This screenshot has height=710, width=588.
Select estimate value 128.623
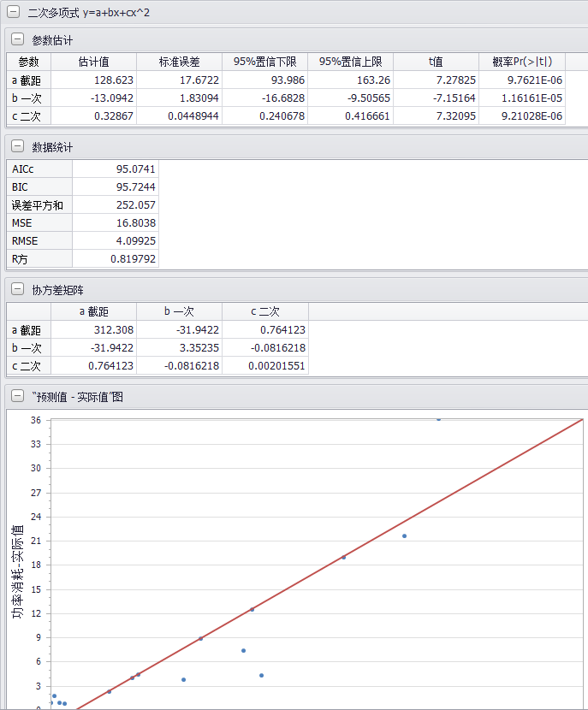(94, 80)
